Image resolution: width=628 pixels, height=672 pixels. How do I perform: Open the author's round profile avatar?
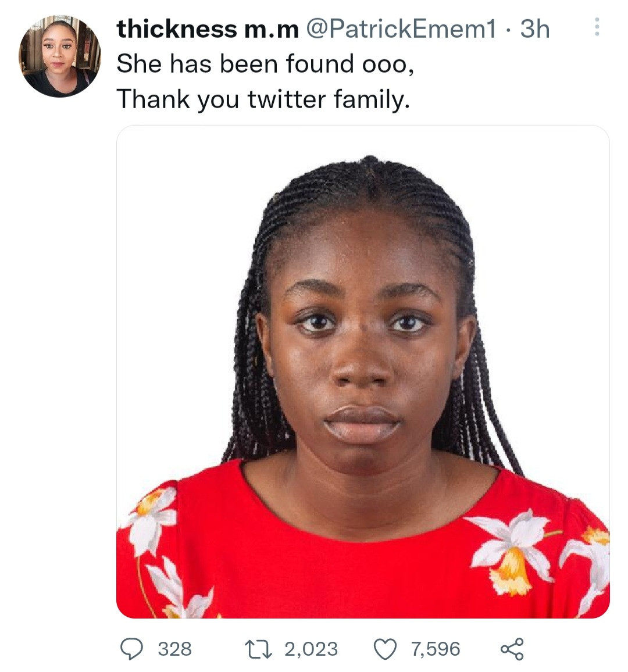click(x=60, y=56)
